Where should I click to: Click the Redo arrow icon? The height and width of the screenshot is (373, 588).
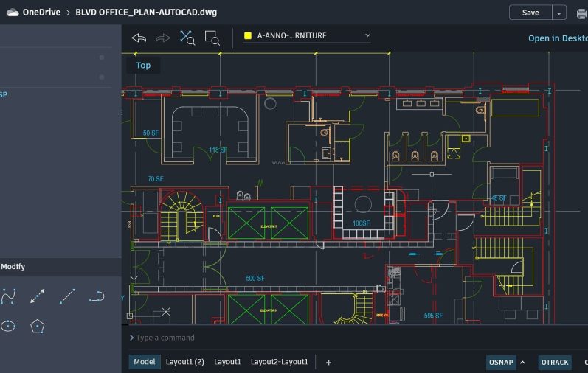coord(163,38)
